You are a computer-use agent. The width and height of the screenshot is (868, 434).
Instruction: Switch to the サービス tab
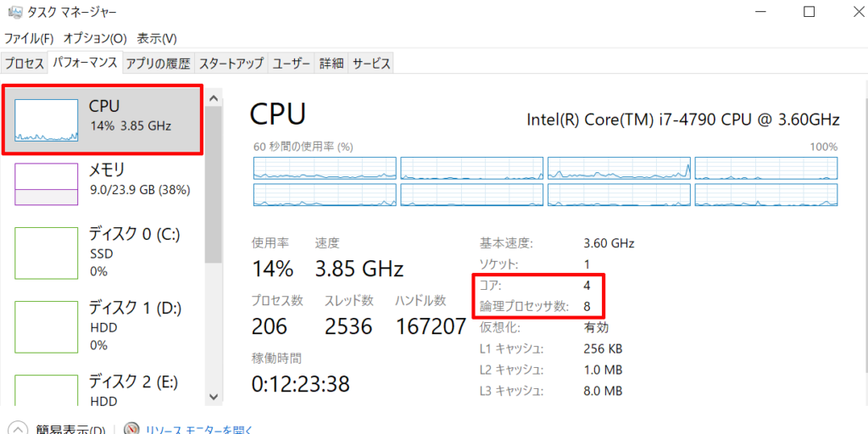(x=371, y=63)
